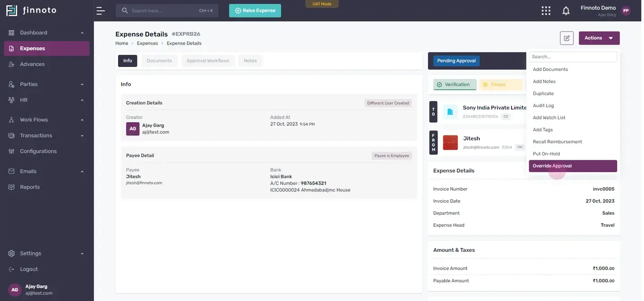The image size is (644, 301).
Task: Expand the Transactions menu arrow
Action: click(82, 136)
